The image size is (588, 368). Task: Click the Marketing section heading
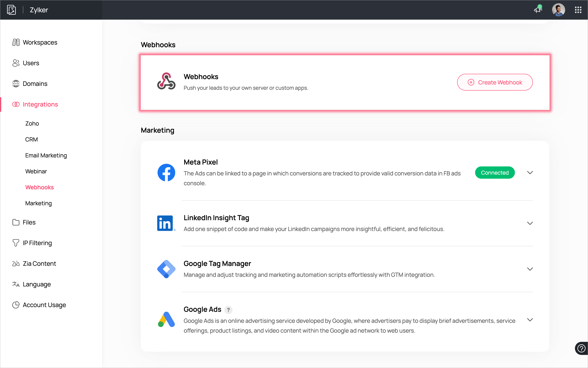[x=157, y=130]
